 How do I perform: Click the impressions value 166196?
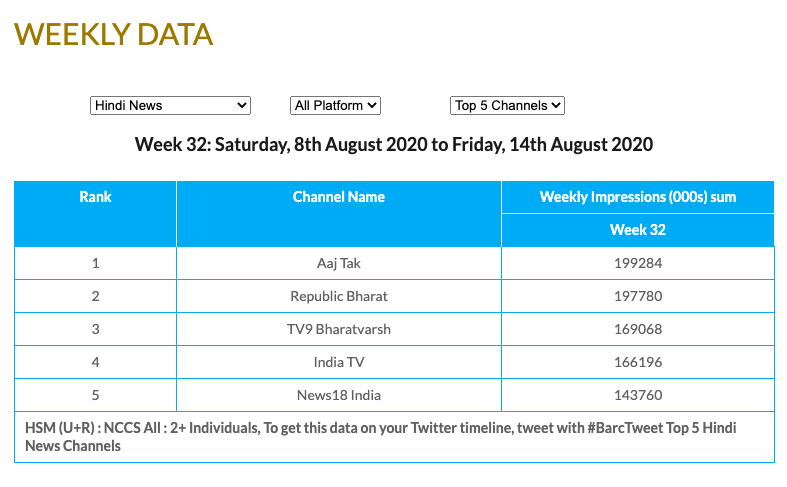[x=638, y=362]
